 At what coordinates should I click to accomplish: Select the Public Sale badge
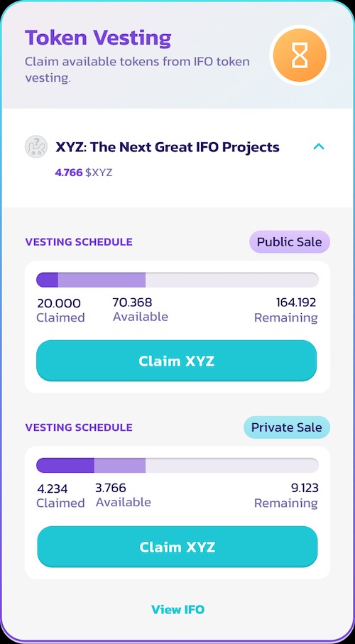(290, 241)
